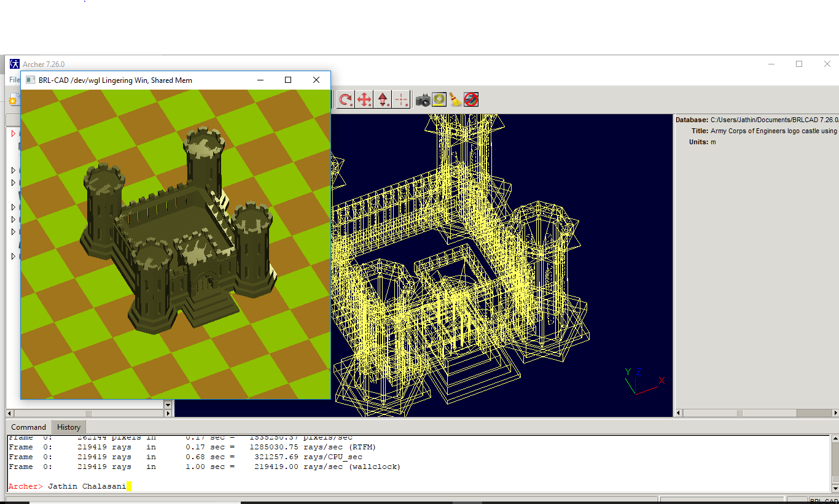Viewport: 839px width, 504px height.
Task: Click info panel's horizontal scrollbar right arrow
Action: click(x=834, y=413)
